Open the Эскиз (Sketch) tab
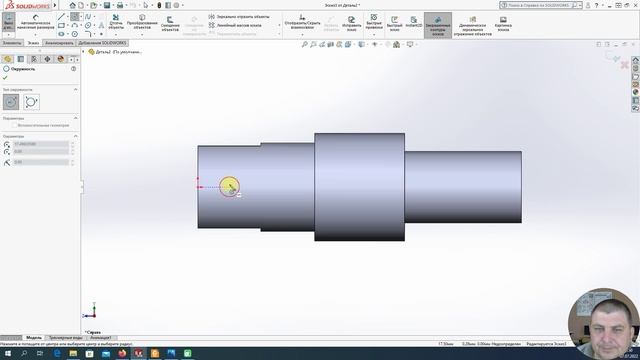640x360 pixels. (x=33, y=43)
